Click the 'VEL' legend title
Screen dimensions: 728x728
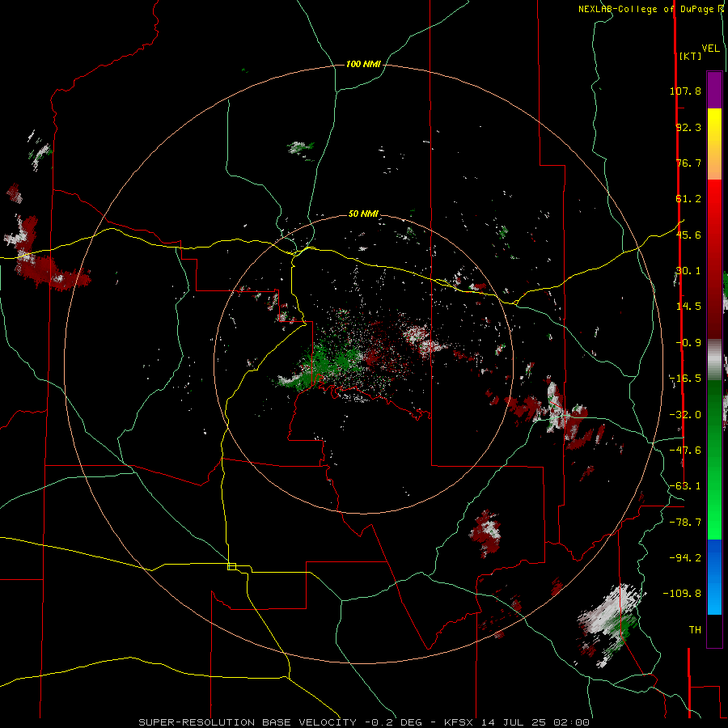(710, 49)
